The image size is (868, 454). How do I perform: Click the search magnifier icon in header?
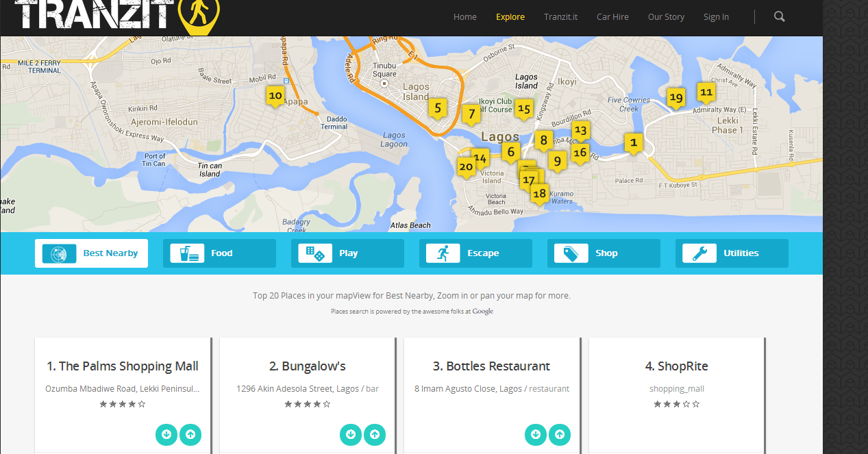click(x=779, y=16)
